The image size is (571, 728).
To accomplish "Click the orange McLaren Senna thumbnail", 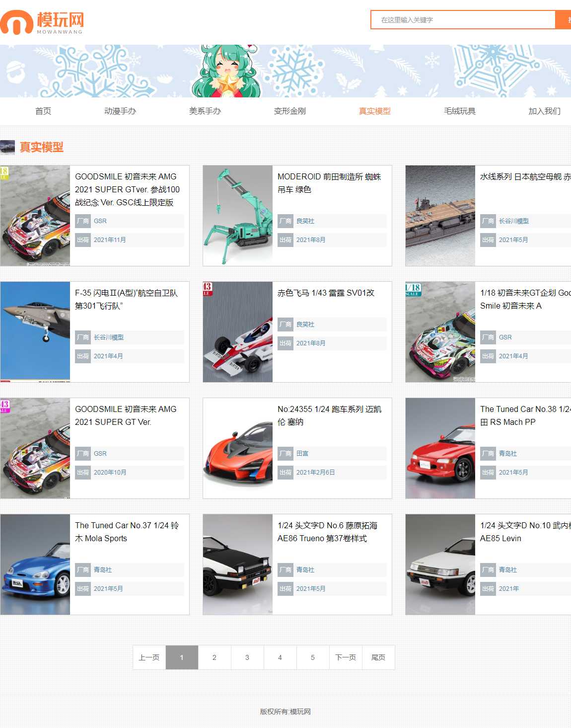I will pos(238,448).
